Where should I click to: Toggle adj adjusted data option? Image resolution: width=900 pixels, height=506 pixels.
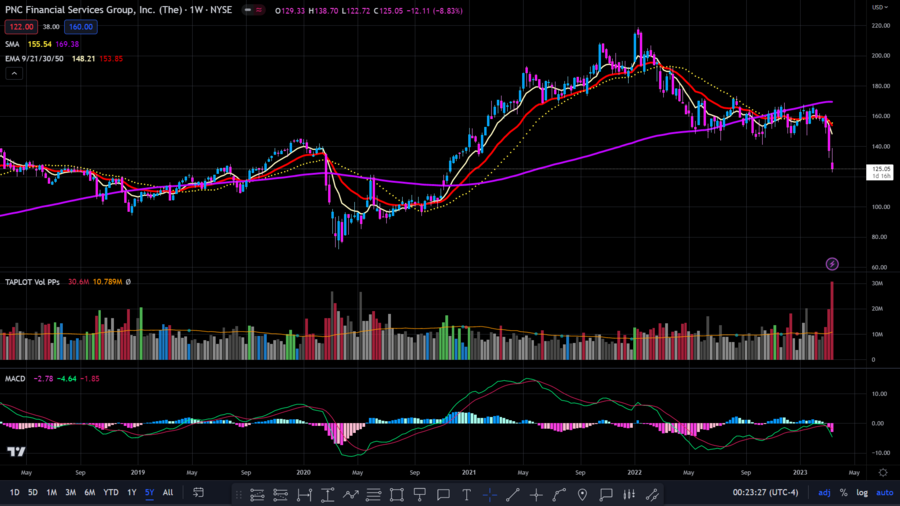(x=824, y=492)
